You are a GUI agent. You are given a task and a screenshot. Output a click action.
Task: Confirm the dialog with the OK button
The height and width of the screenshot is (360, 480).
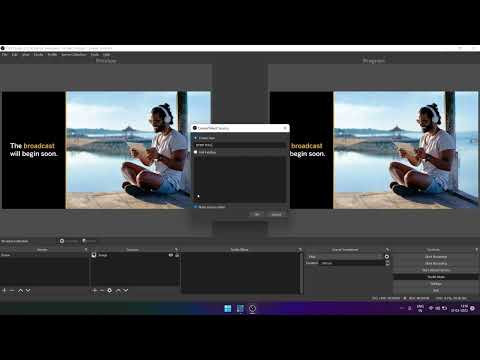(x=257, y=214)
